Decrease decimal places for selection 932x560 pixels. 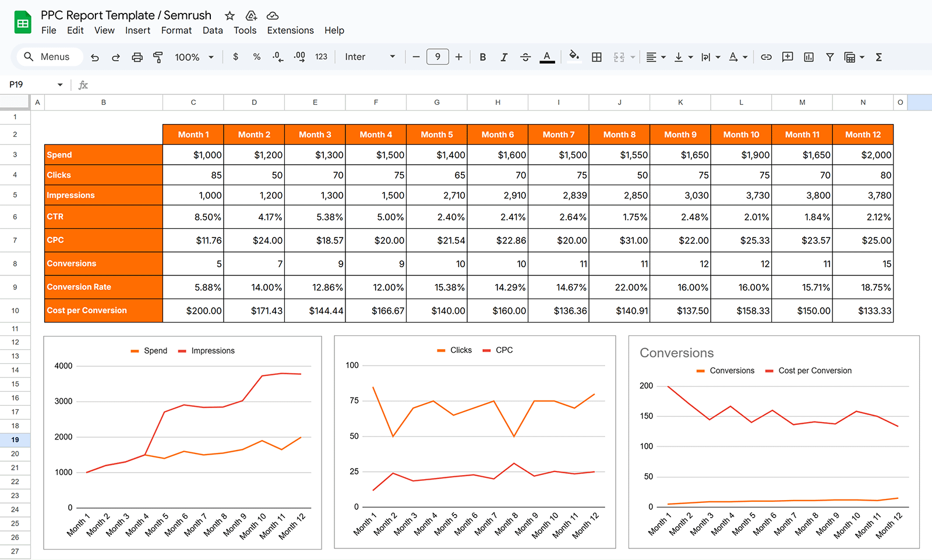coord(277,56)
